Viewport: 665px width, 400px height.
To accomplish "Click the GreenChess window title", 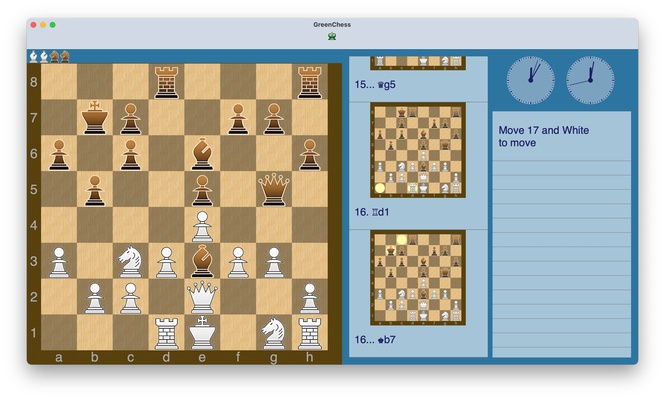I will tap(332, 25).
